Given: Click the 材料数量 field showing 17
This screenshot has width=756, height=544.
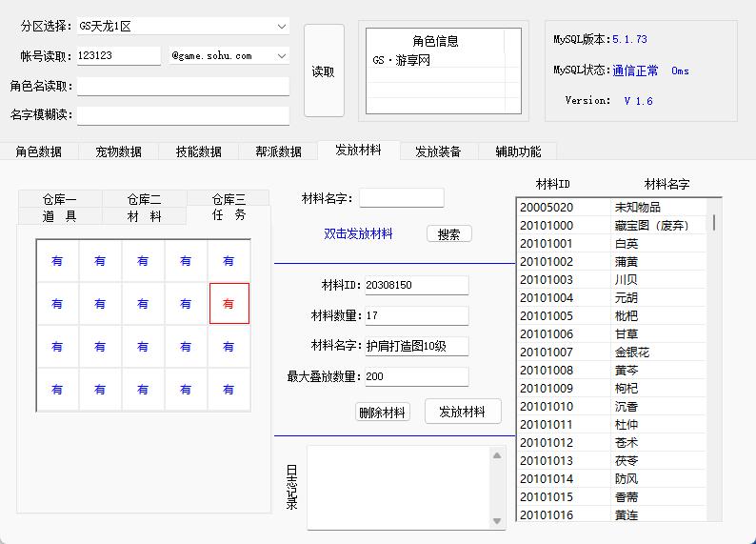Looking at the screenshot, I should (x=416, y=315).
